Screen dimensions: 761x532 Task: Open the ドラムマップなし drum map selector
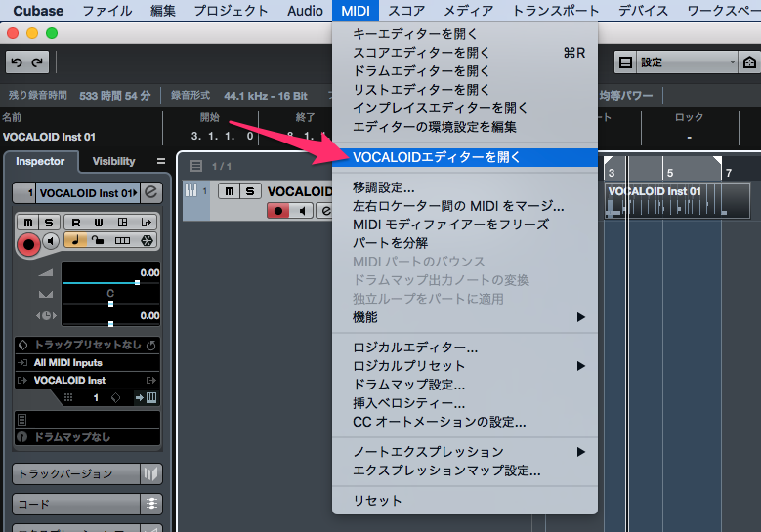(87, 437)
